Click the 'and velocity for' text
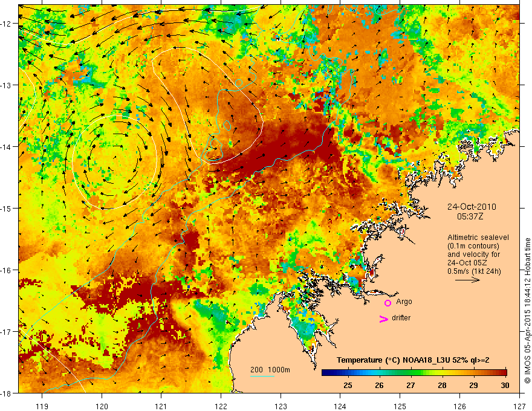The image size is (532, 411). [x=473, y=254]
